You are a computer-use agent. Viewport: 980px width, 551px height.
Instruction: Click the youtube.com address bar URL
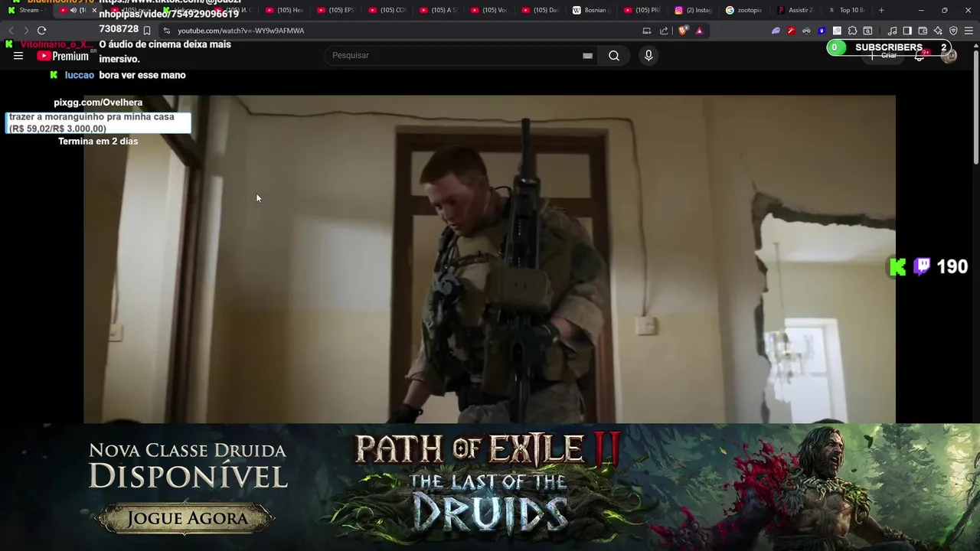click(x=240, y=31)
